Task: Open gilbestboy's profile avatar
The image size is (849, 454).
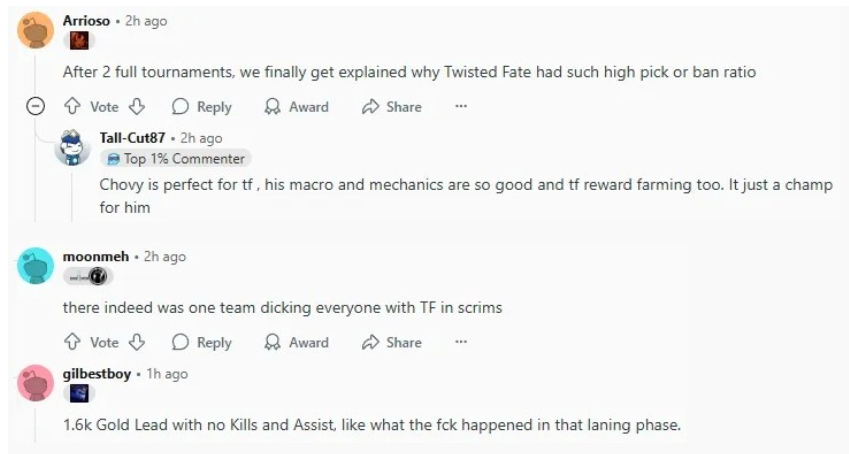Action: 36,383
